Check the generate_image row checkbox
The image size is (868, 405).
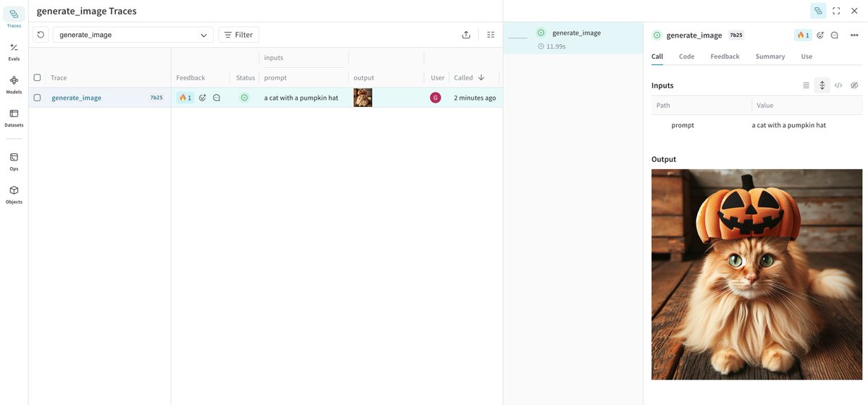pos(37,98)
